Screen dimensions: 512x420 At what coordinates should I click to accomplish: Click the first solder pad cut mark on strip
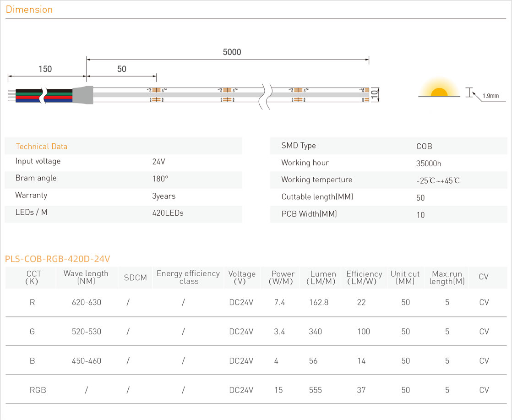tap(156, 94)
